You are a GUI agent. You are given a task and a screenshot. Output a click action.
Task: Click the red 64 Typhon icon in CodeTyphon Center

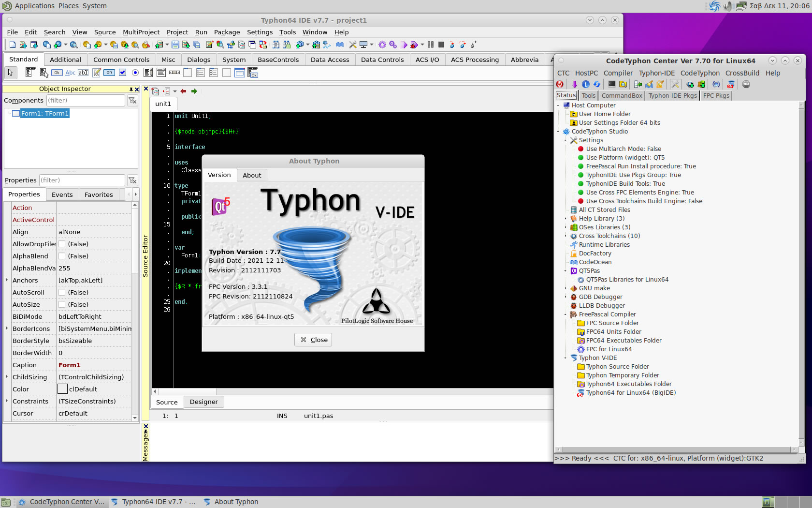pos(731,84)
